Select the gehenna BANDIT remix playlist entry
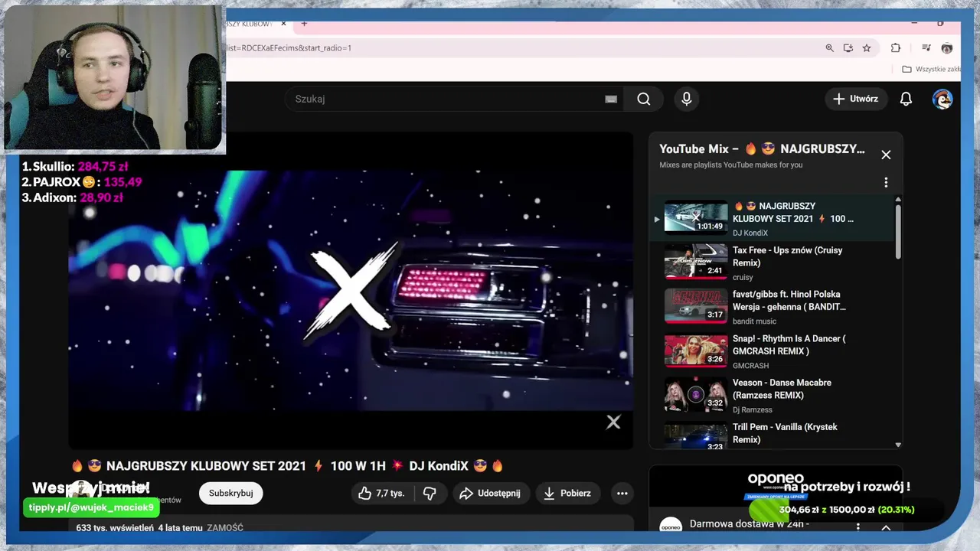The height and width of the screenshot is (551, 980). coord(773,307)
